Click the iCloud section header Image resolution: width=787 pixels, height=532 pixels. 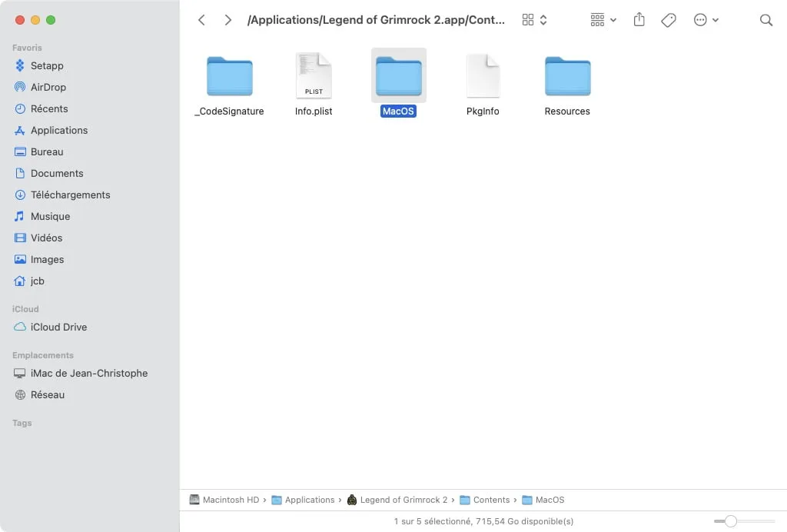pyautogui.click(x=25, y=309)
